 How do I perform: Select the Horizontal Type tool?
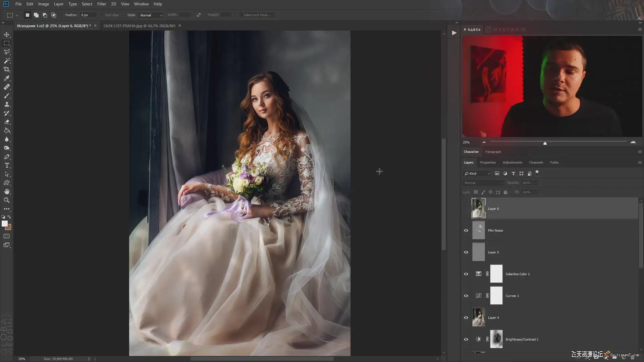coord(7,166)
